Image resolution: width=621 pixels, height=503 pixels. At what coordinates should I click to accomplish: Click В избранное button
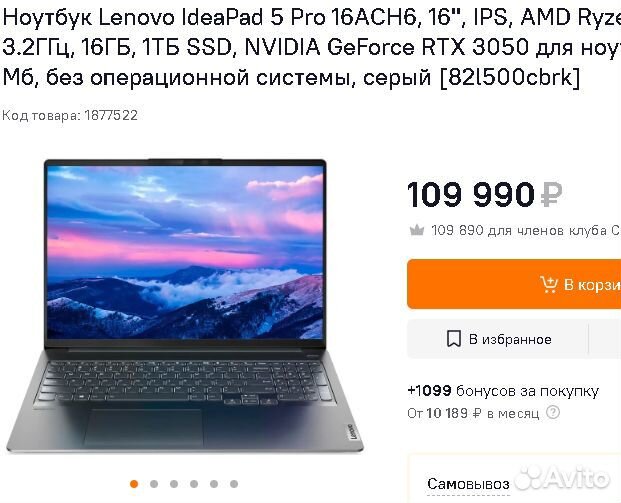pyautogui.click(x=498, y=339)
